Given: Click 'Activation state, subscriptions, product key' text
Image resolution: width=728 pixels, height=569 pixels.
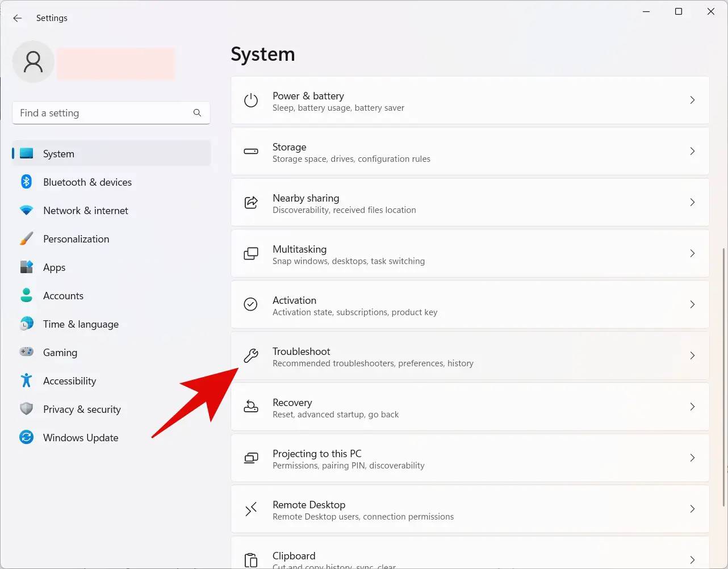Looking at the screenshot, I should click(355, 312).
